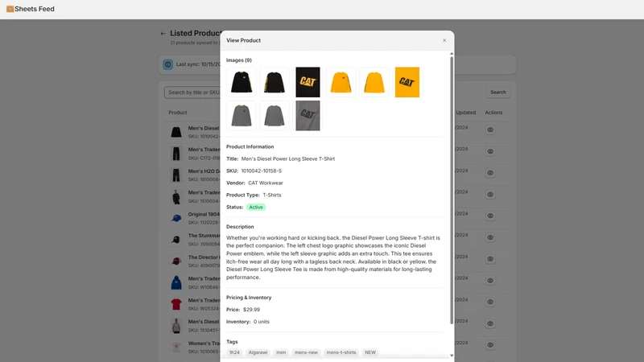
Task: Click the mens-t-shirts tag
Action: (341, 352)
